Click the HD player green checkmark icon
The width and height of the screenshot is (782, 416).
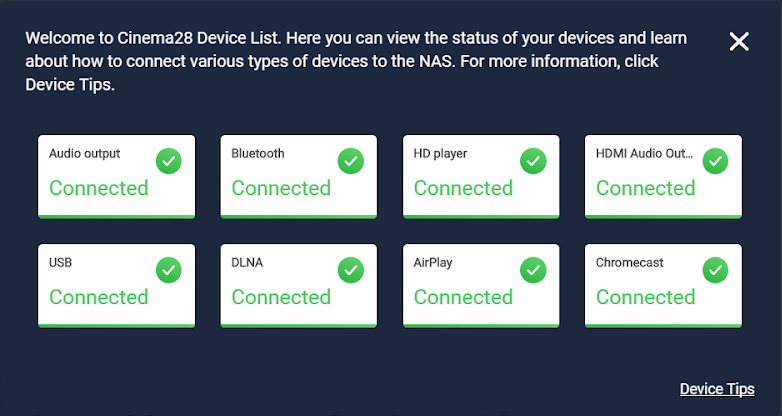pos(533,161)
